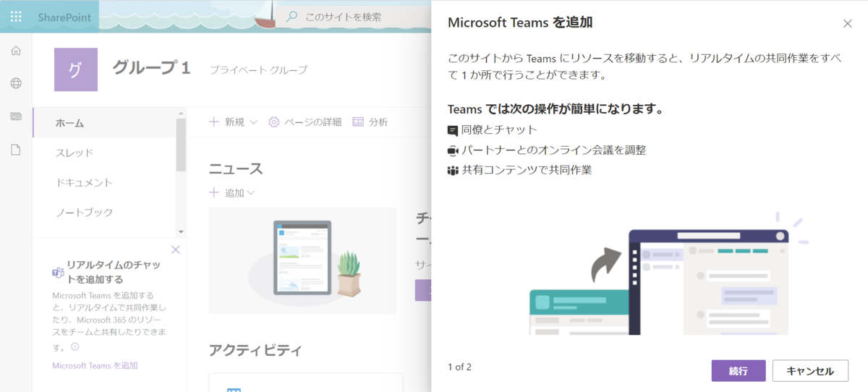Open the globe My sites icon
This screenshot has height=392, width=868.
(16, 83)
